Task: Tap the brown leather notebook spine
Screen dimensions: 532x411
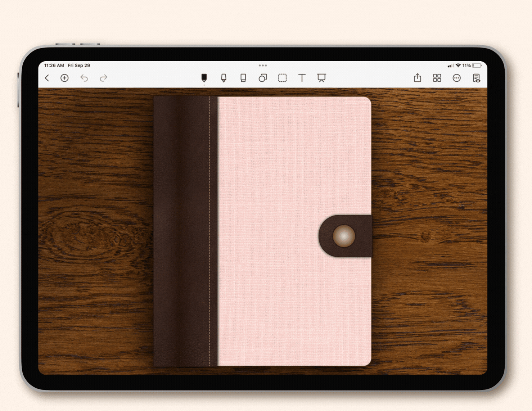Action: click(x=185, y=231)
